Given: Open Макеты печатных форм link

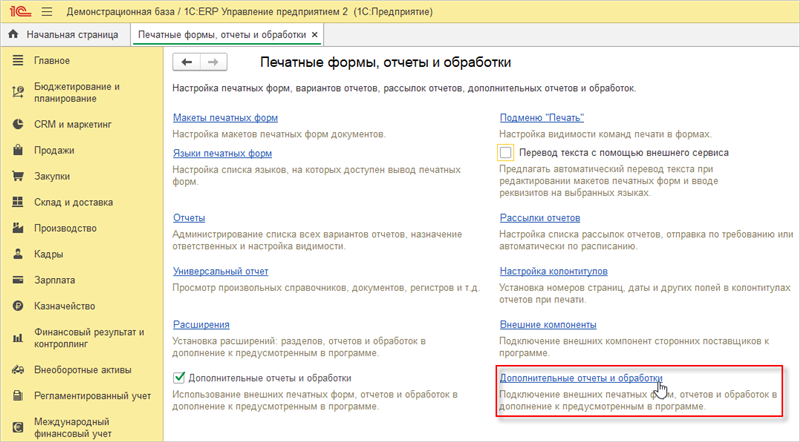Looking at the screenshot, I should 224,118.
